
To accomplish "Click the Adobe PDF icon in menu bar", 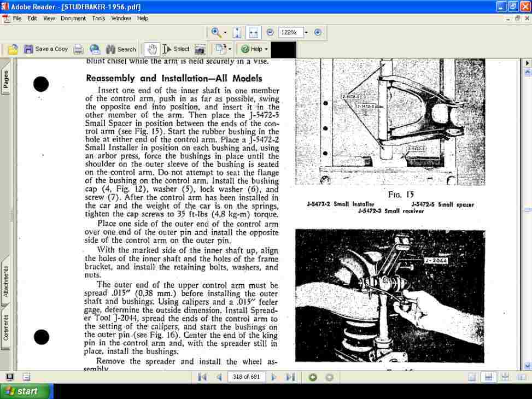I will (6, 19).
